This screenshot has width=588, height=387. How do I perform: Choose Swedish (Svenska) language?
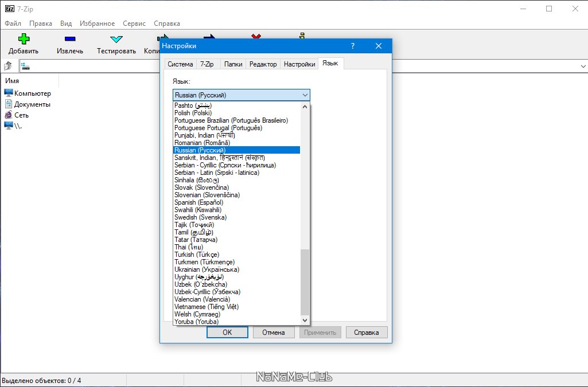(236, 217)
